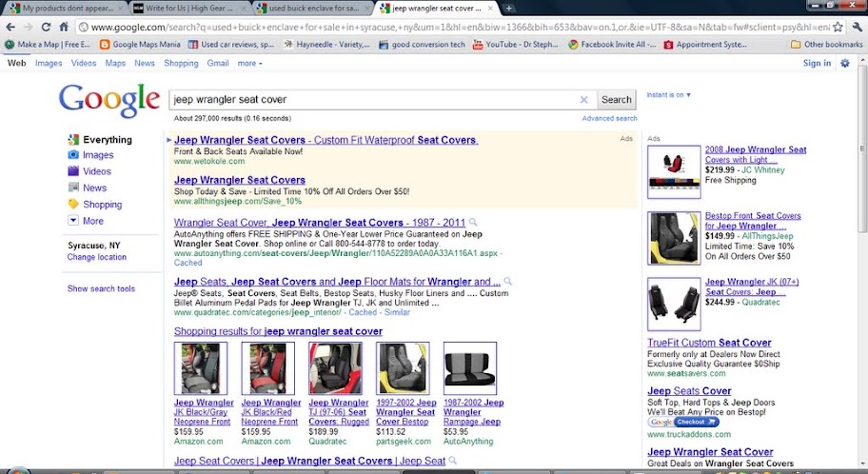Open Chrome wrench settings menu
Screen dimensions: 868x474
(x=857, y=28)
